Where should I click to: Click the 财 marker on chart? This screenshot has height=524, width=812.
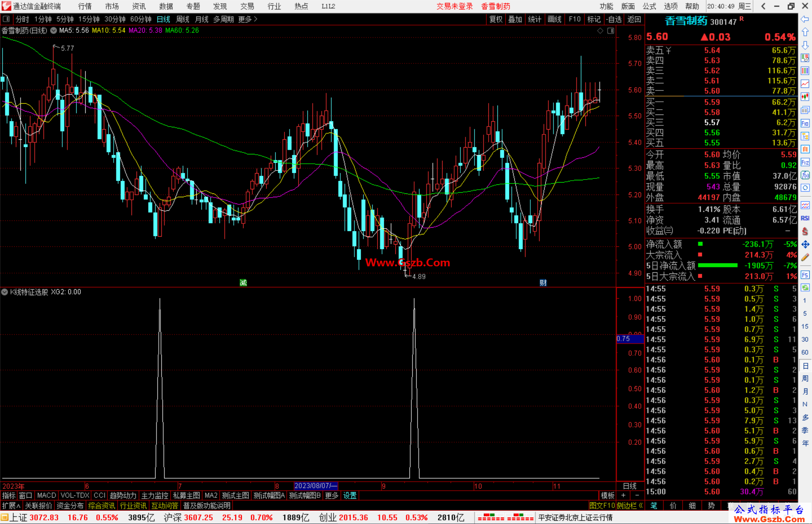tap(543, 282)
